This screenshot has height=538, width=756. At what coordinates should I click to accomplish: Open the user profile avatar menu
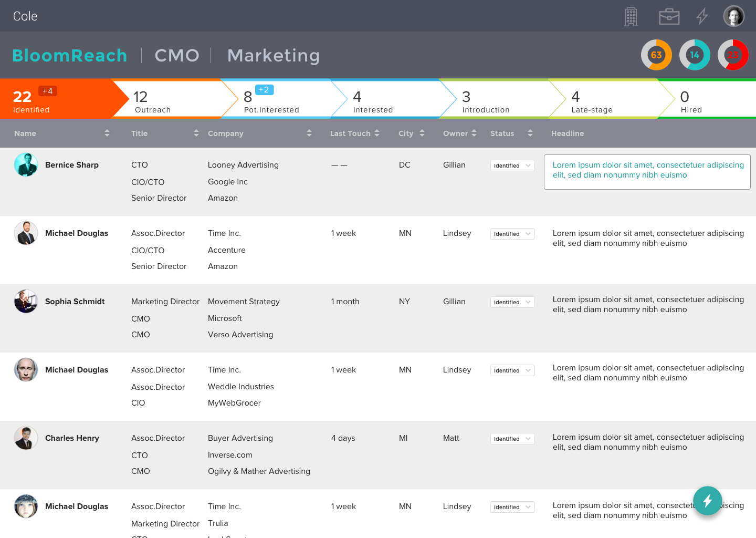(733, 16)
